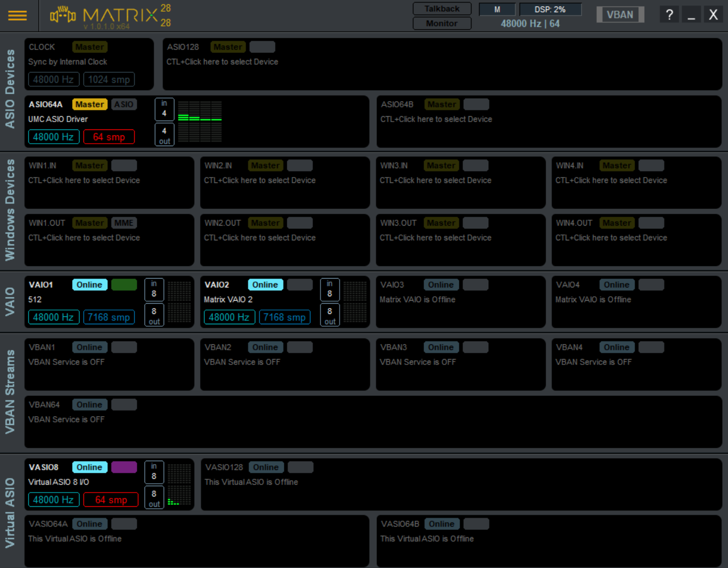The image size is (728, 568).
Task: Select a device for WIN4.OUT
Action: click(611, 238)
